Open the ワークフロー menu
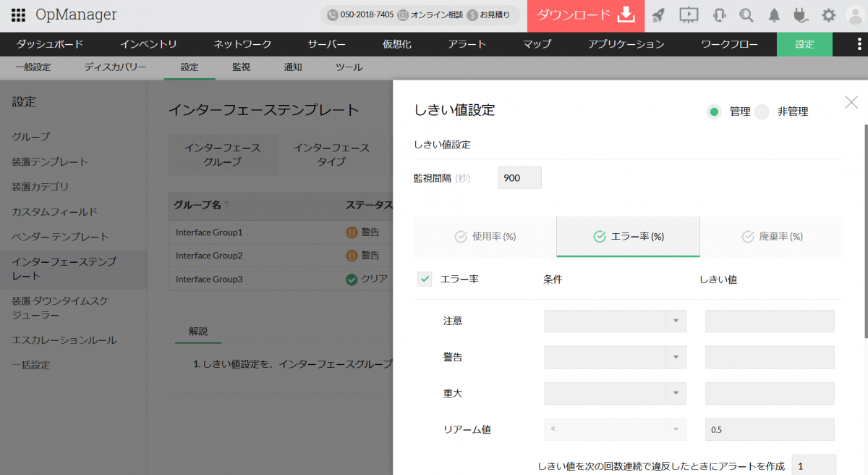 (x=730, y=44)
